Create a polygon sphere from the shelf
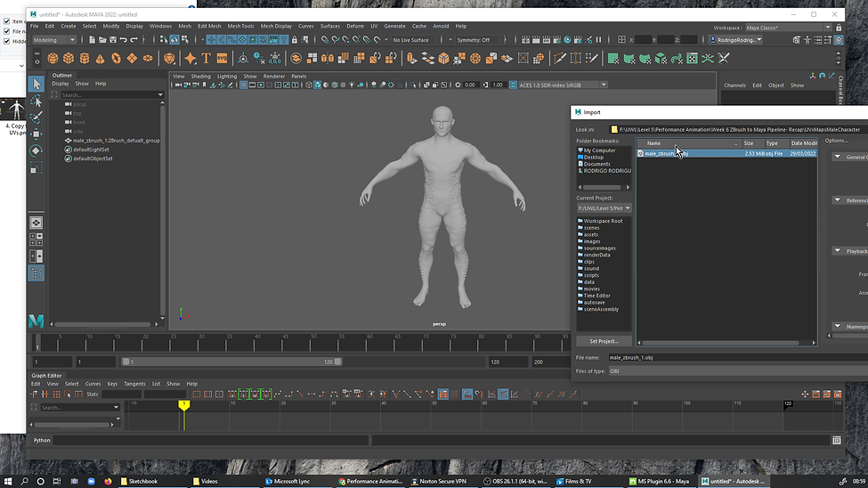 coord(53,58)
